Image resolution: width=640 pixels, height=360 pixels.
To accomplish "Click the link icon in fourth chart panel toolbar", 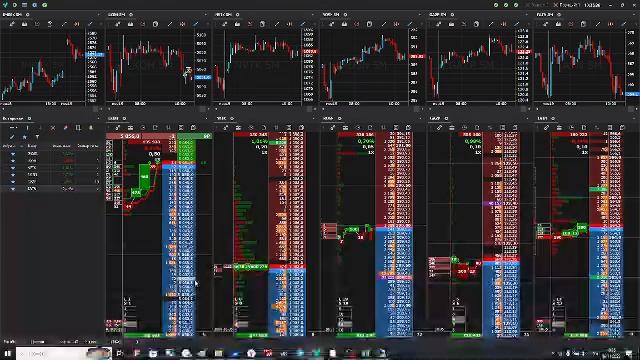I will [x=331, y=24].
